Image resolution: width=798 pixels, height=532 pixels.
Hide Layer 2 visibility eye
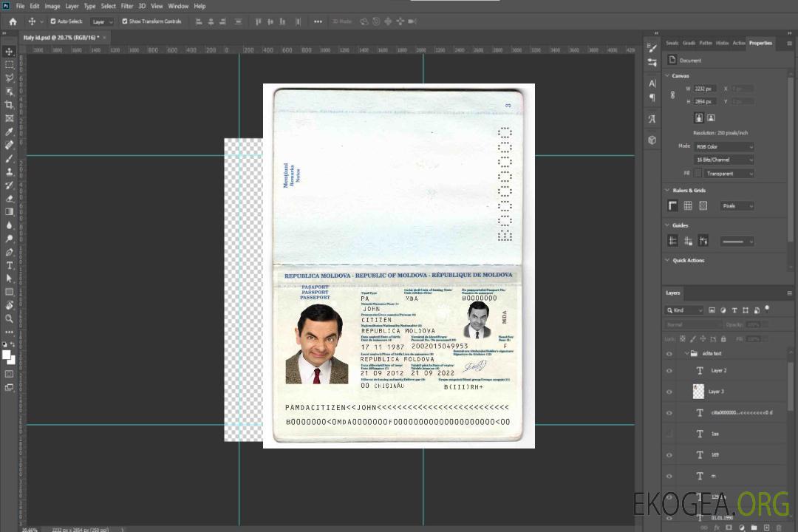(669, 371)
